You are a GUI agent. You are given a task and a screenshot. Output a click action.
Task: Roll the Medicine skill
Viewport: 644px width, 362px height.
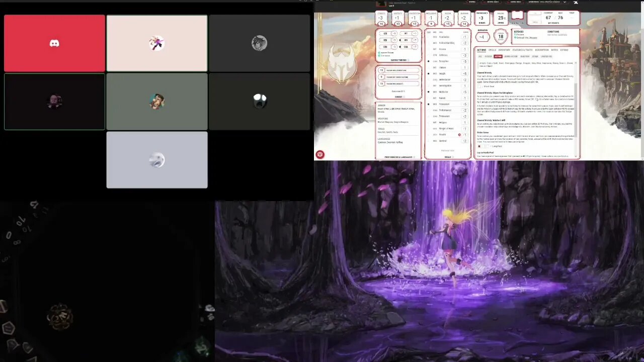pos(448,92)
